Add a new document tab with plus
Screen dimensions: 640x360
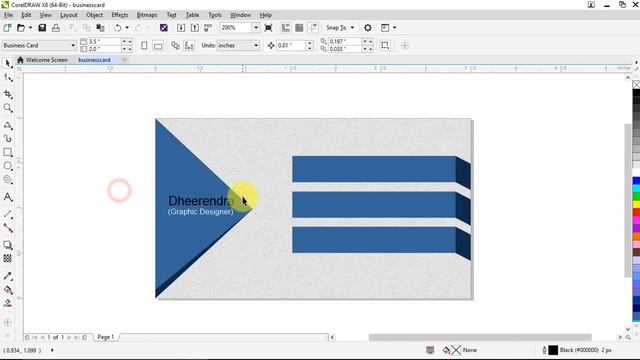point(124,60)
